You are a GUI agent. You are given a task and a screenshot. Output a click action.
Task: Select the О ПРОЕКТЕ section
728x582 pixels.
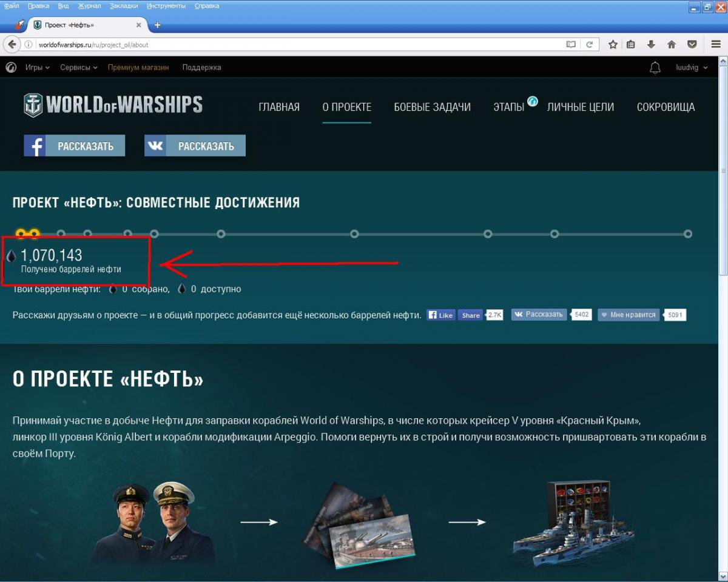(x=347, y=107)
